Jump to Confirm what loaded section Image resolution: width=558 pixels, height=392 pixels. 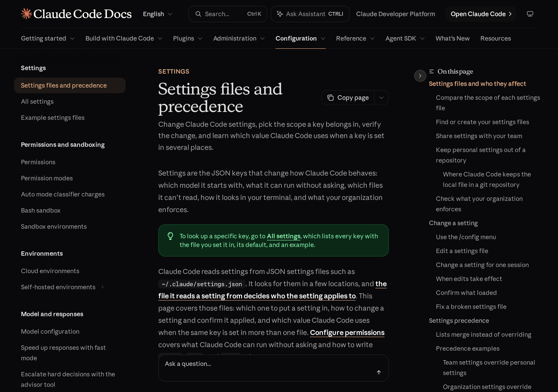[x=466, y=293]
